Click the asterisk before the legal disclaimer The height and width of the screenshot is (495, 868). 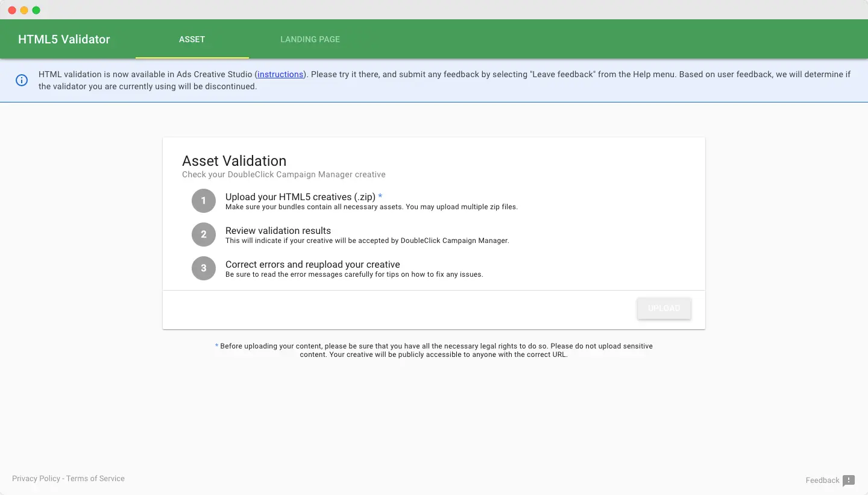[216, 345]
